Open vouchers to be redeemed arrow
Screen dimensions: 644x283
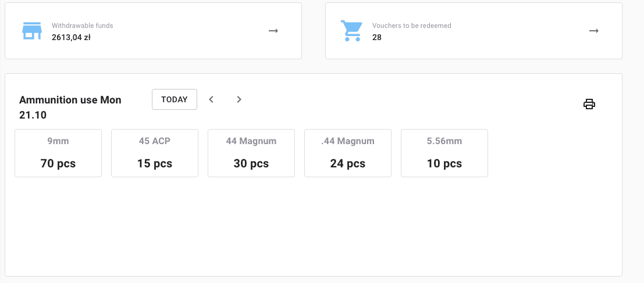click(x=593, y=31)
